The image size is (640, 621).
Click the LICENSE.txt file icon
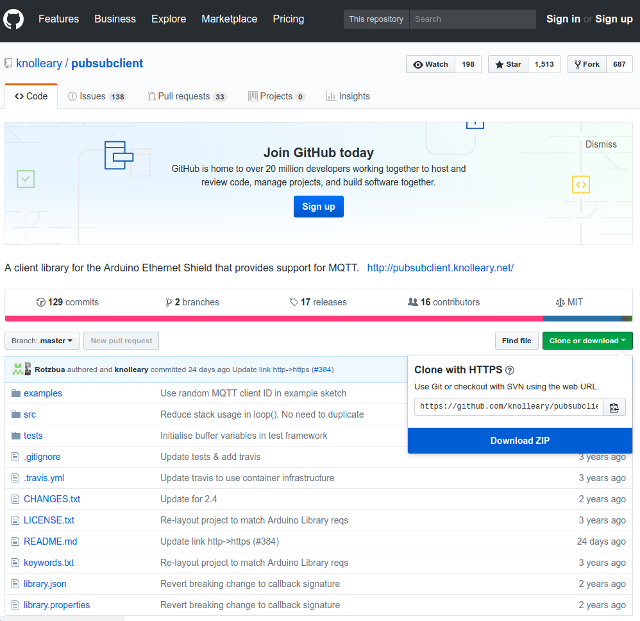[15, 520]
